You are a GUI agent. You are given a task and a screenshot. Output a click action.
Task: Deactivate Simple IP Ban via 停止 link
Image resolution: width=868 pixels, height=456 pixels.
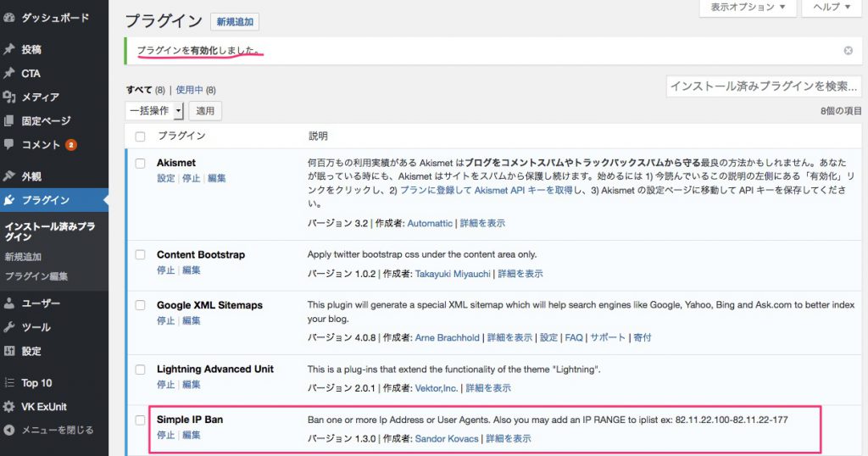(x=165, y=435)
